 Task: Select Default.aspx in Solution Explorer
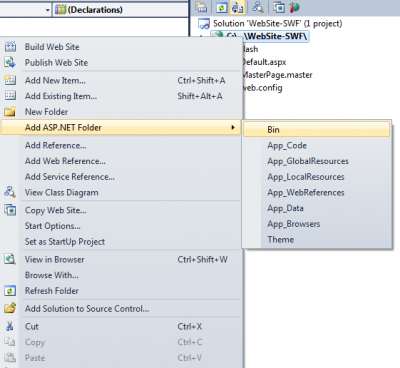[x=264, y=62]
